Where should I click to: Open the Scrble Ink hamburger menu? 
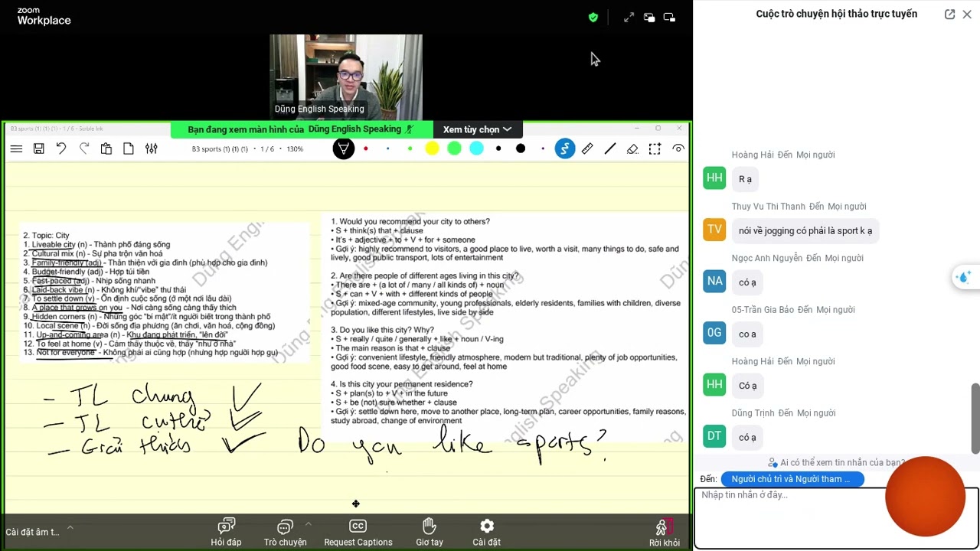[x=16, y=149]
